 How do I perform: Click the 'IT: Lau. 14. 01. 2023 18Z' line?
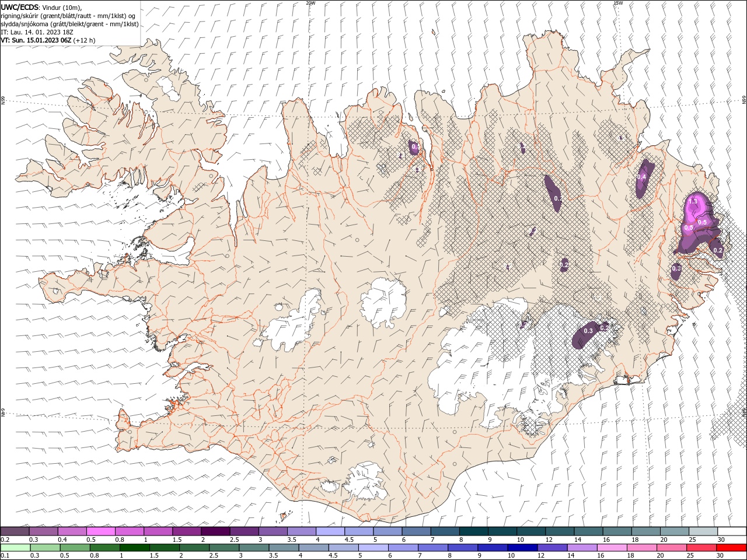[37, 32]
